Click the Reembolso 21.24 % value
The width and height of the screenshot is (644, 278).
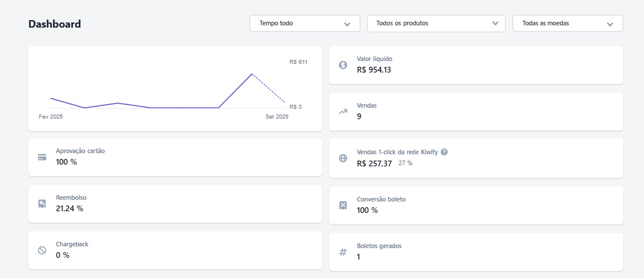70,208
